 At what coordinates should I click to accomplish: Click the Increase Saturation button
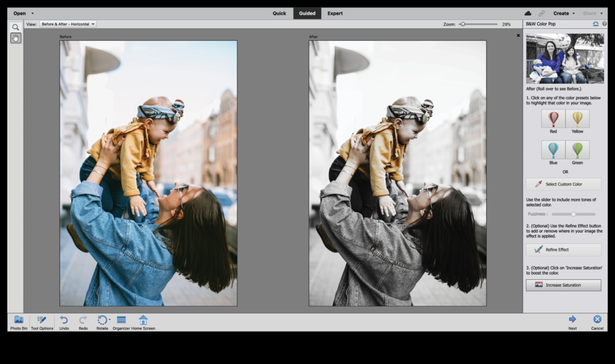pos(563,285)
